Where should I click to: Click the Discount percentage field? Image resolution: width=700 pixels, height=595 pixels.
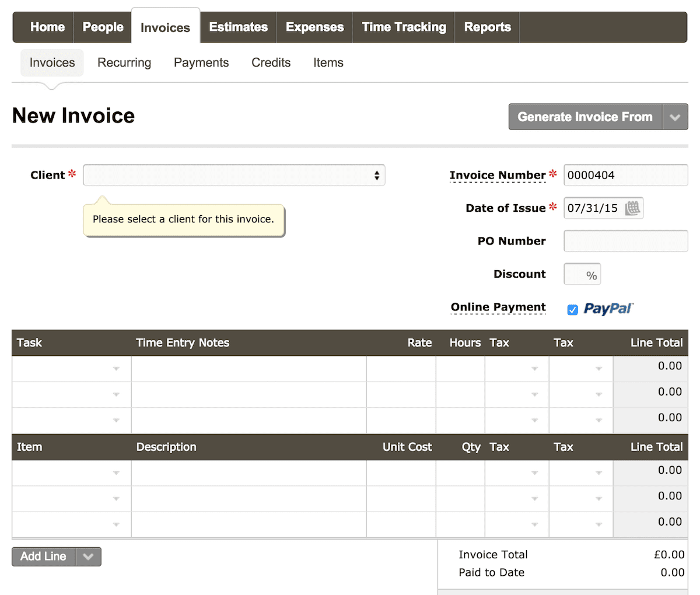[x=582, y=274]
